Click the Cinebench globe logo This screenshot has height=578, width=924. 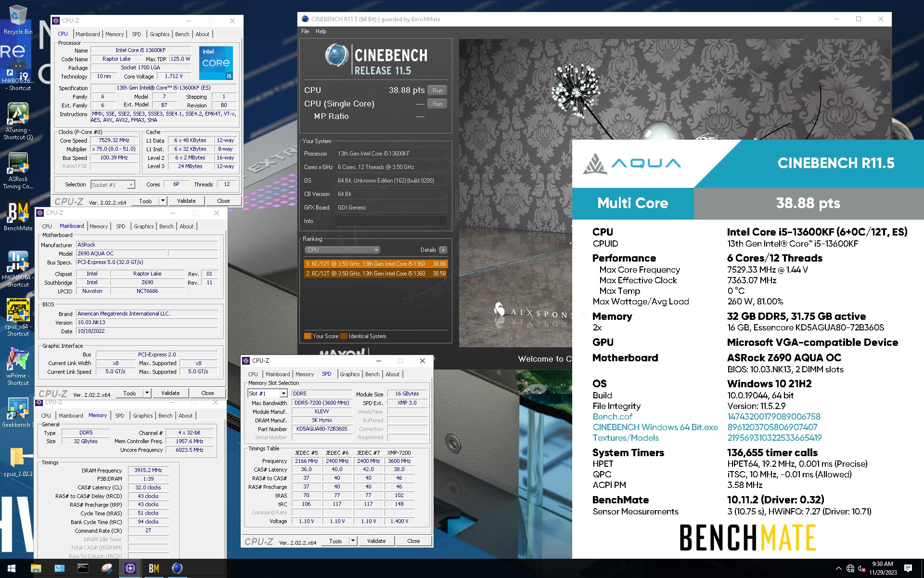tap(336, 55)
